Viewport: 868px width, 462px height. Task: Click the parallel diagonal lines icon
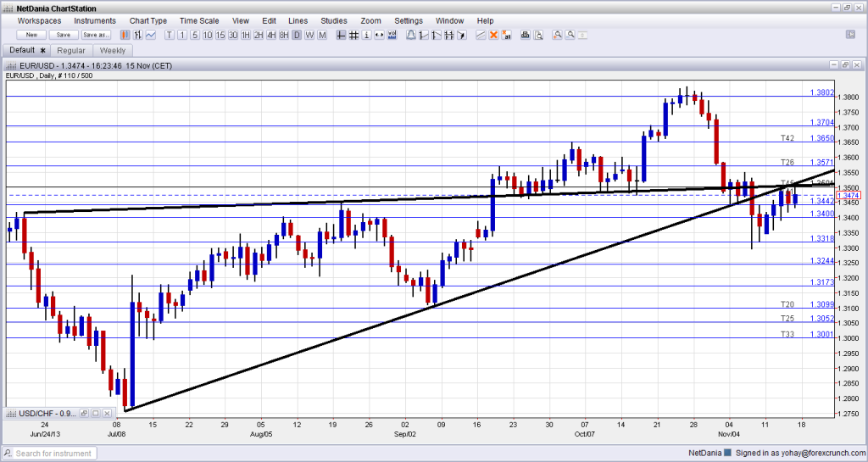click(481, 35)
